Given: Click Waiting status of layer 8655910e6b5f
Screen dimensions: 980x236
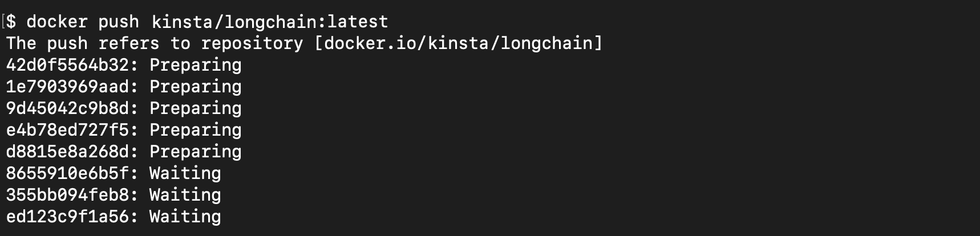Looking at the screenshot, I should pos(185,174).
